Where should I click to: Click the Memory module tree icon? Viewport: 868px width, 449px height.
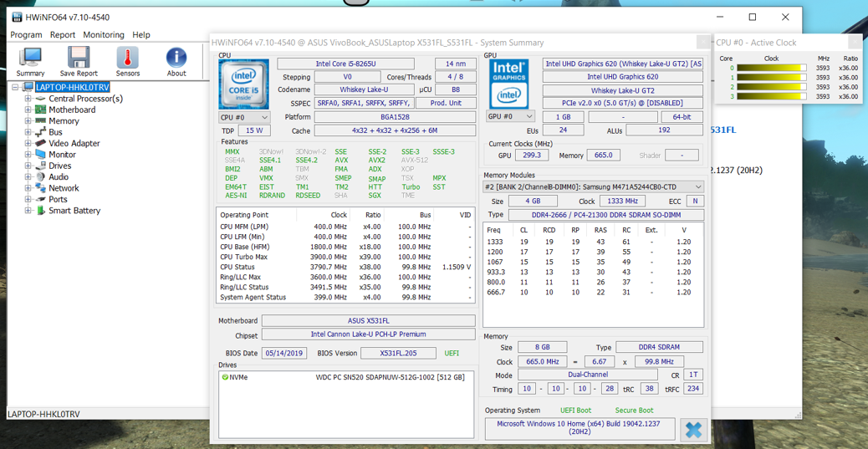[40, 120]
